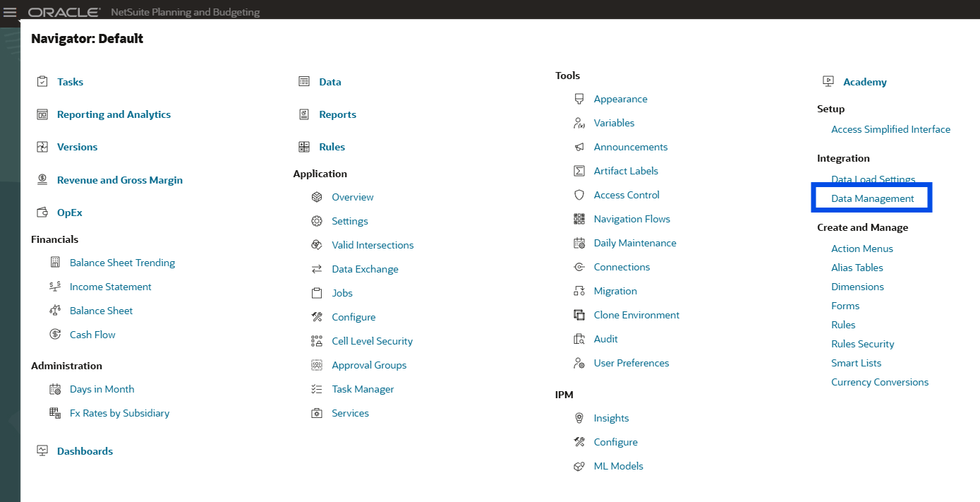The height and width of the screenshot is (502, 980).
Task: Open Action Menus link
Action: click(x=862, y=249)
